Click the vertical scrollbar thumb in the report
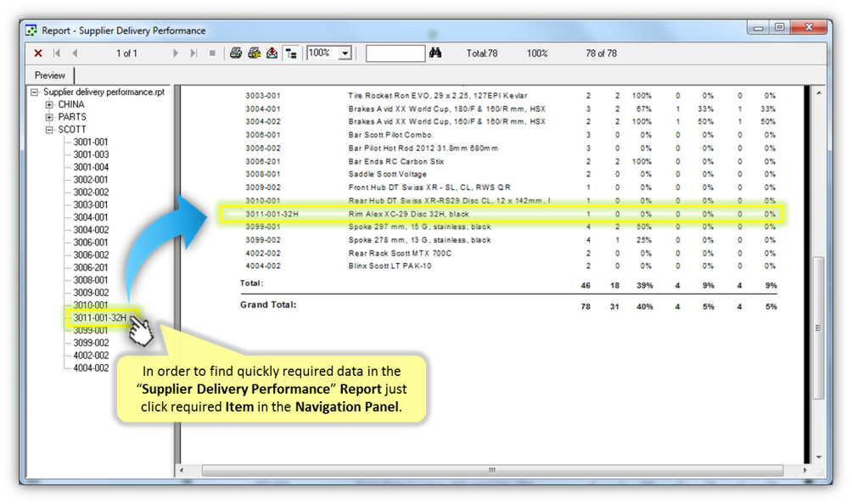This screenshot has height=504, width=852. click(819, 328)
